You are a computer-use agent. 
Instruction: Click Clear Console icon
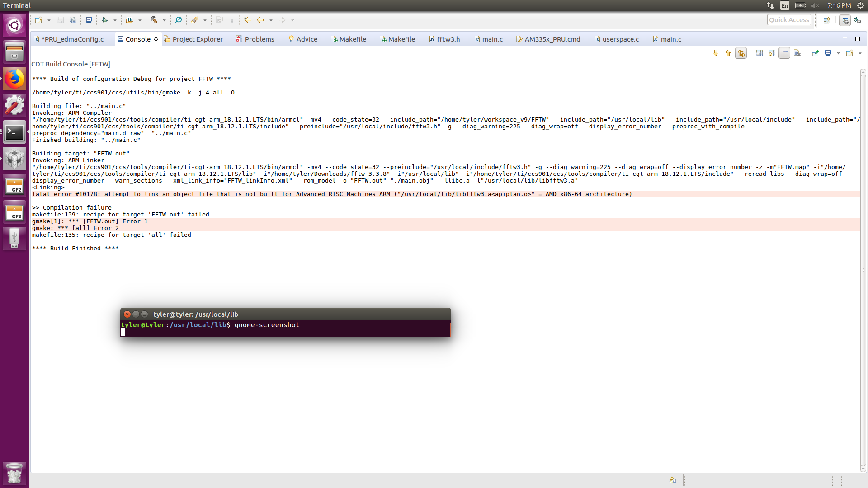(x=797, y=53)
